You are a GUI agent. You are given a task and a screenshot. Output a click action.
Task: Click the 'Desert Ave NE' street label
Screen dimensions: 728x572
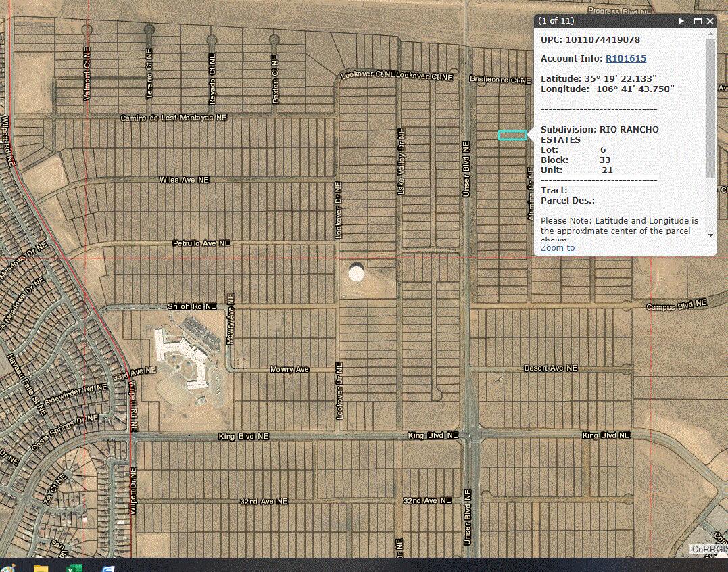[x=551, y=368]
